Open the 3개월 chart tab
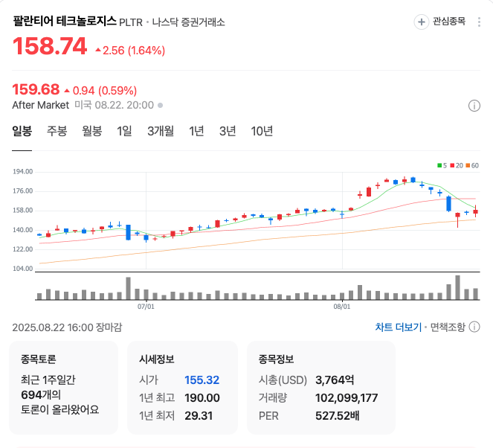493x448 pixels. [x=161, y=131]
